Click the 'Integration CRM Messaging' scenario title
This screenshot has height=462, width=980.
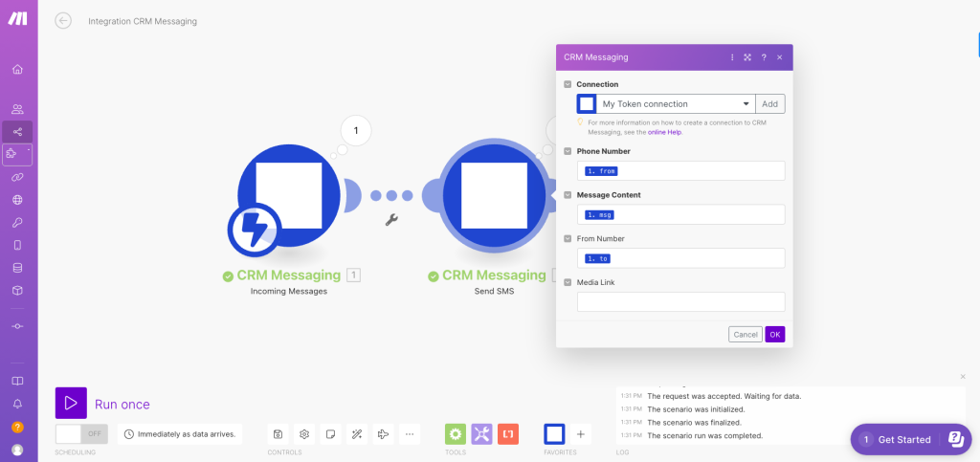pyautogui.click(x=143, y=21)
